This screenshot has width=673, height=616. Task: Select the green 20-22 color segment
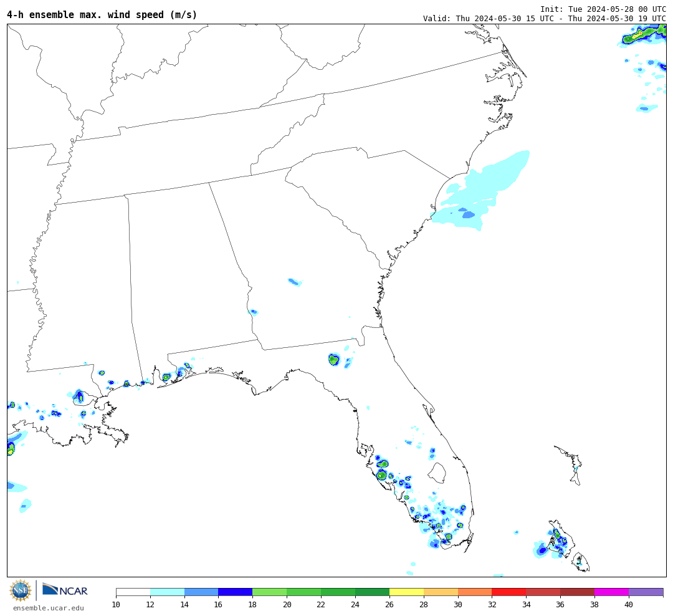(304, 592)
